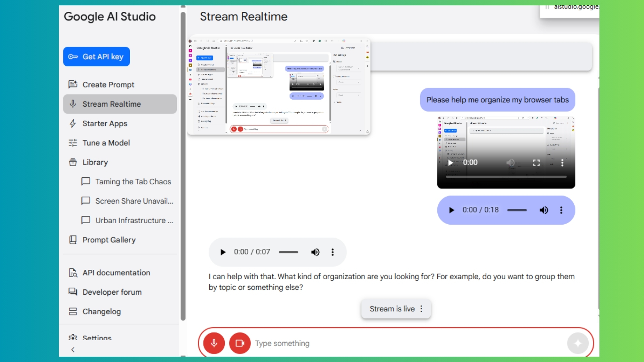Viewport: 644px width, 362px height.
Task: Open the Taming the Tab Chaos chat
Action: point(133,182)
